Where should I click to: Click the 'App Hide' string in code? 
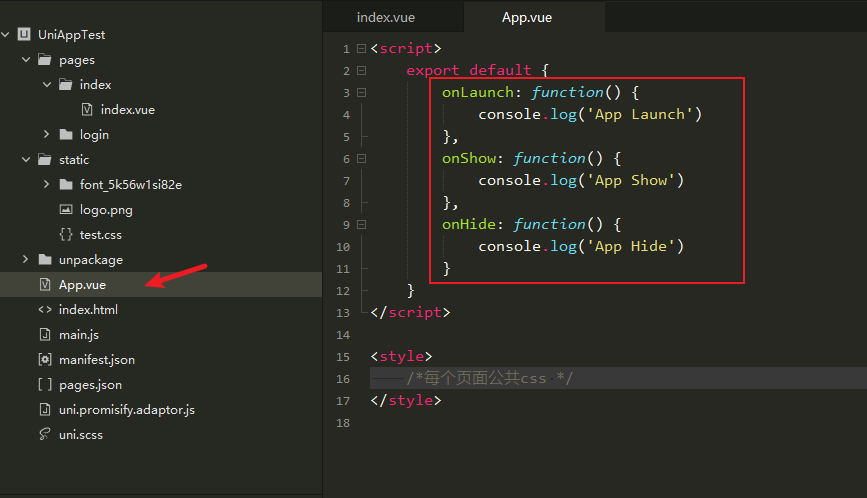point(631,246)
